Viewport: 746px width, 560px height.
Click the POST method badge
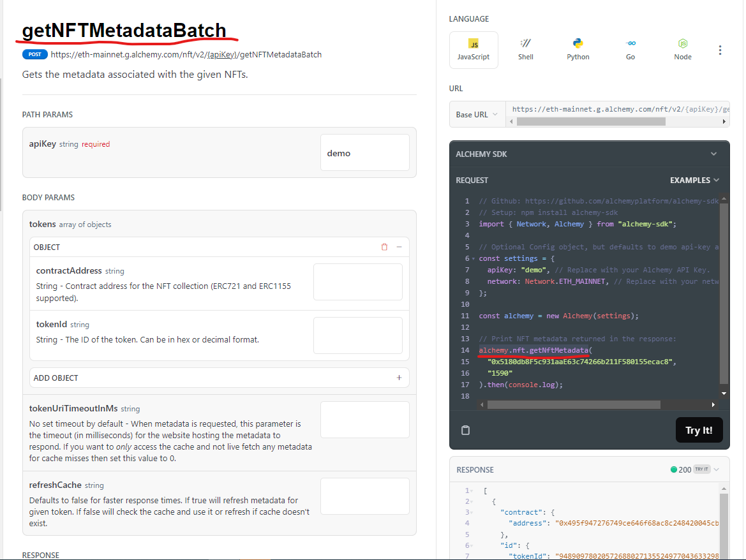34,54
